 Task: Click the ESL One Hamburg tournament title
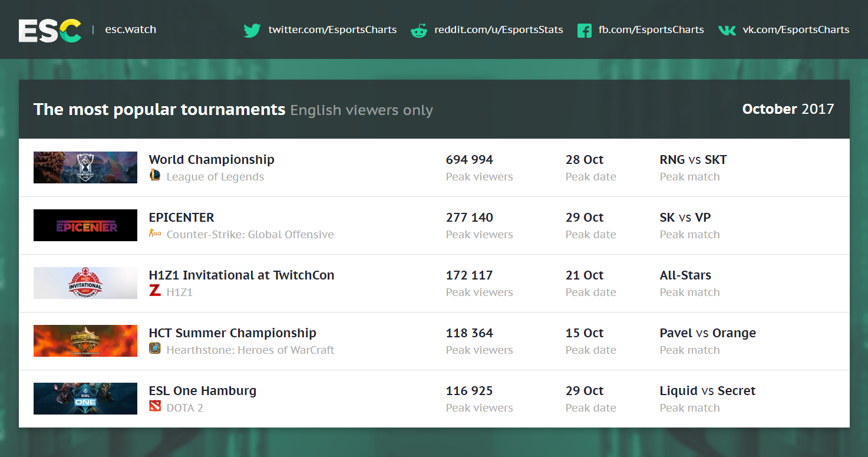(203, 390)
